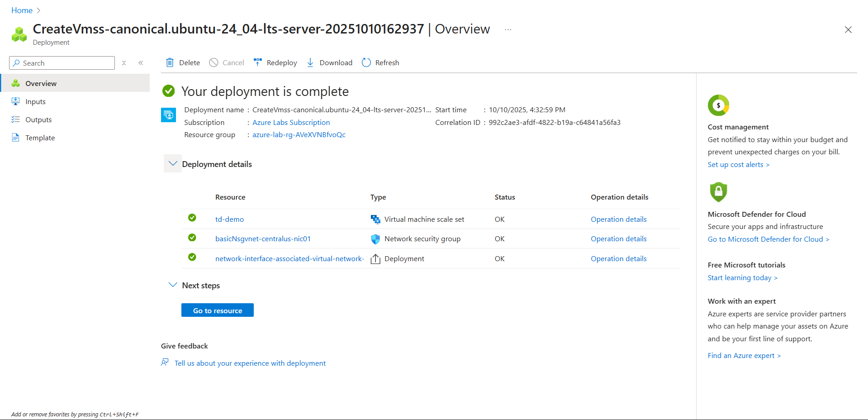Click the Download arrow icon
Screen dimensions: 868x420
pos(310,62)
